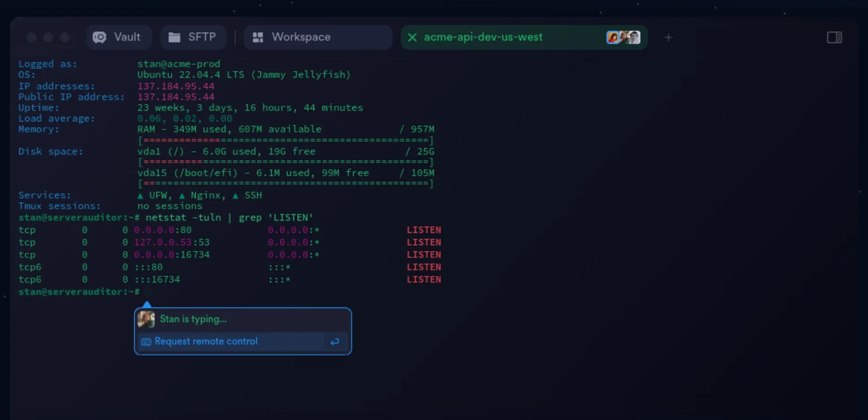Click the Workspace grid icon
The height and width of the screenshot is (420, 868).
258,37
